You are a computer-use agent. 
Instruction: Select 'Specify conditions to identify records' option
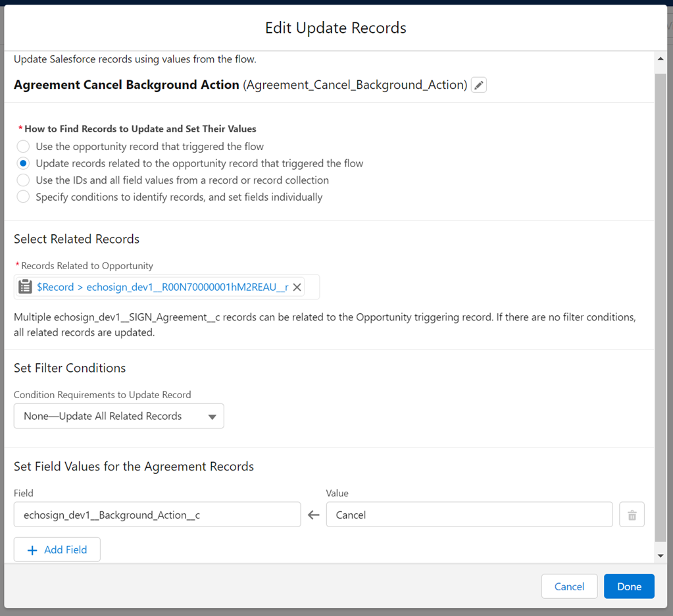[x=24, y=197]
